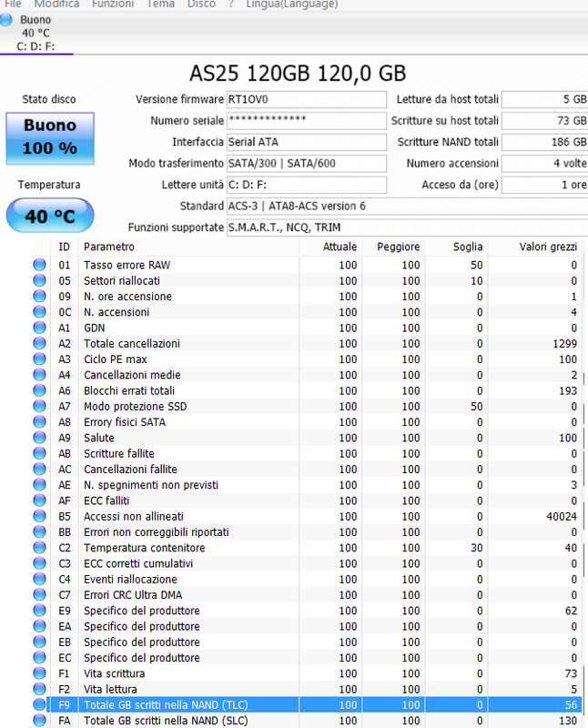Click status orb for Modo protezione SSD

pyautogui.click(x=39, y=406)
